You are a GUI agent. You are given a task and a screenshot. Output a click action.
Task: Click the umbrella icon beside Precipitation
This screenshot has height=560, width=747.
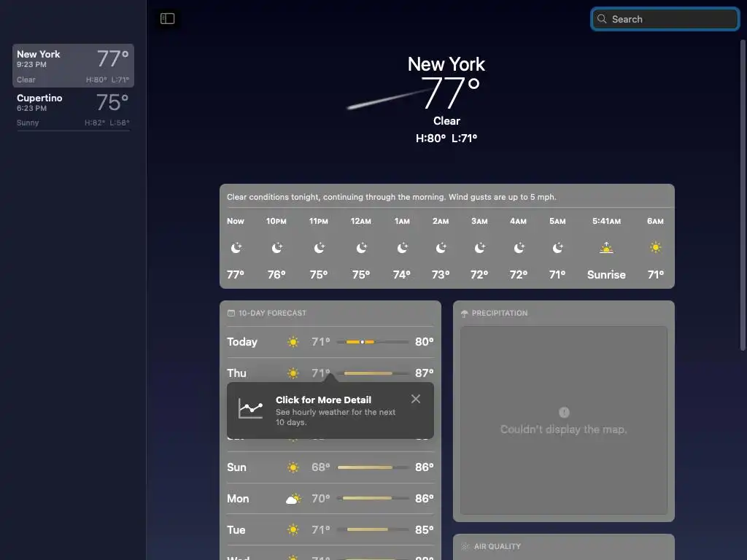465,314
